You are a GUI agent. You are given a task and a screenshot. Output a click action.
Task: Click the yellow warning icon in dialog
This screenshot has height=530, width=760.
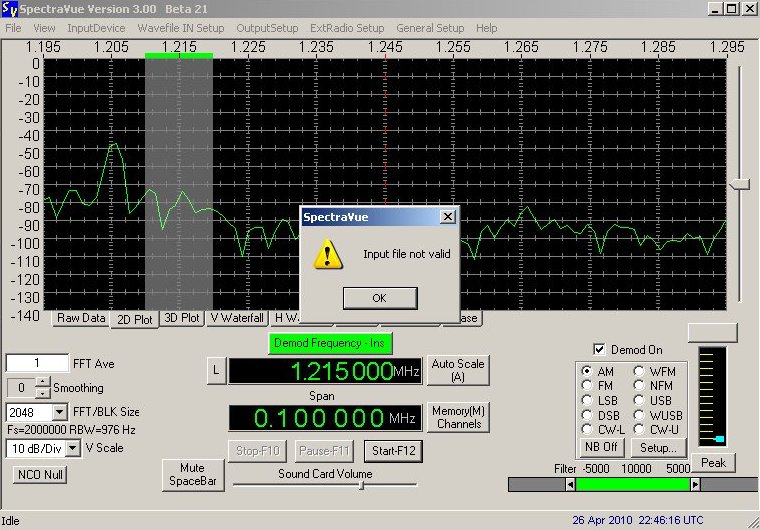[x=328, y=254]
